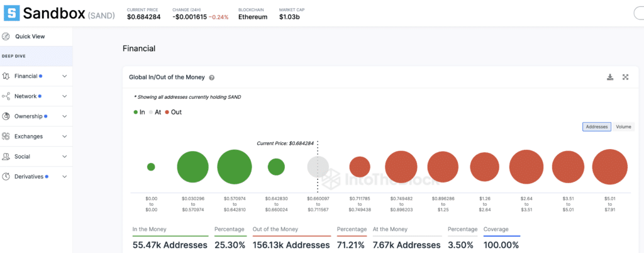Click the Financial sidebar icon

(6, 76)
